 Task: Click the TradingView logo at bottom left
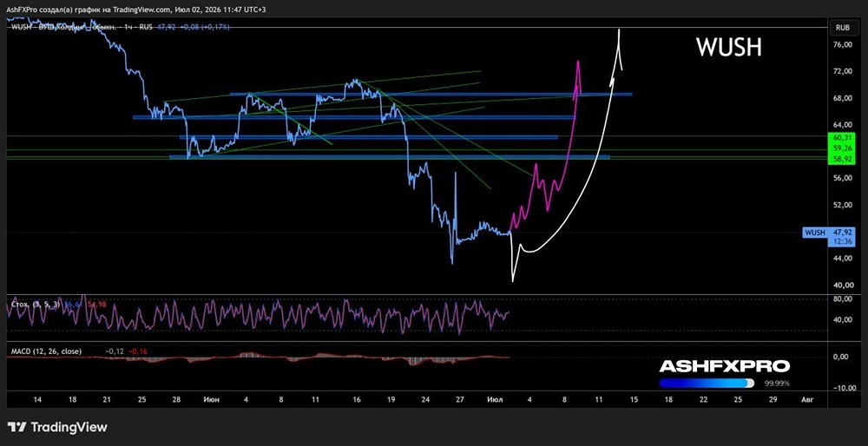click(x=57, y=427)
